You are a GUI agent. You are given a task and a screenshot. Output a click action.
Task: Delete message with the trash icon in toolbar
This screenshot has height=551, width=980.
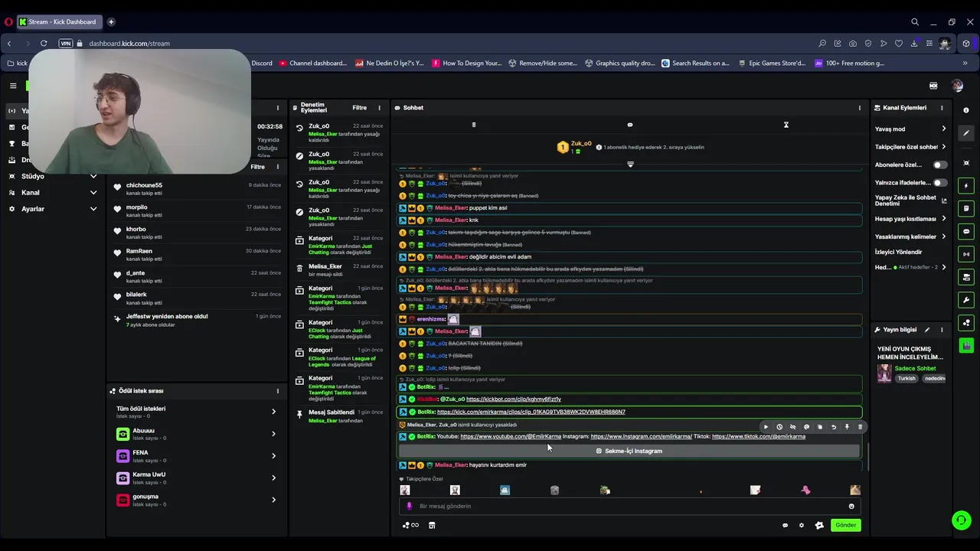click(860, 427)
